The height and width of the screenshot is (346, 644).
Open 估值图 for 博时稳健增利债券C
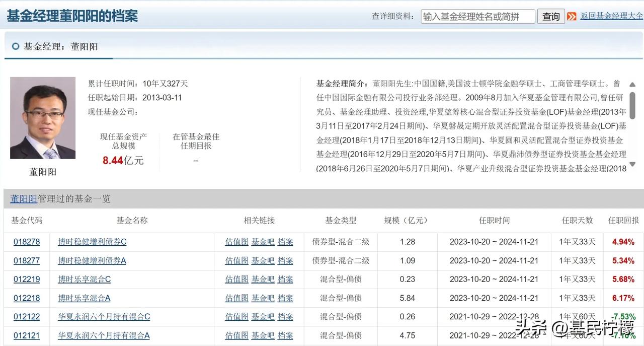click(x=236, y=242)
